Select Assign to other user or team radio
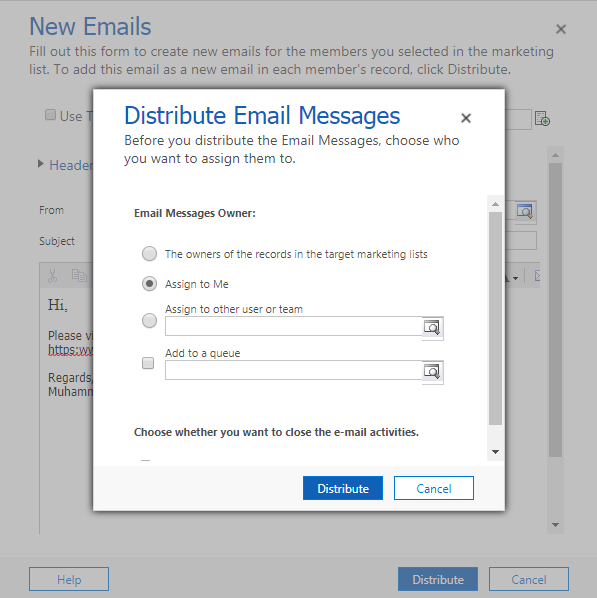 149,320
